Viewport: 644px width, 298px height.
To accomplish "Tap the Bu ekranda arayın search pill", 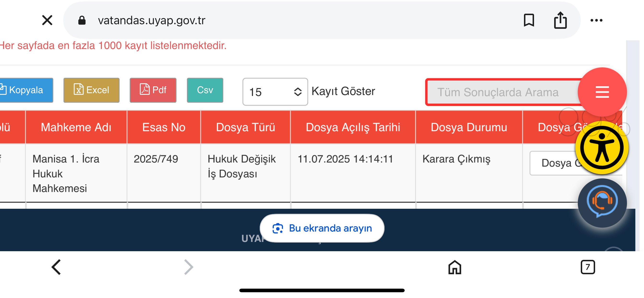I will pos(322,228).
